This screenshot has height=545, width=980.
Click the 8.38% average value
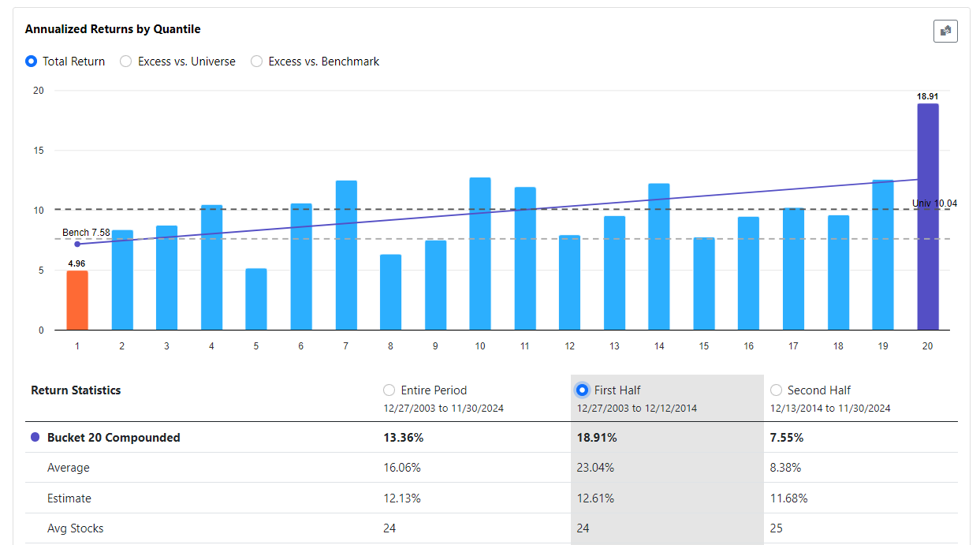[x=786, y=468]
